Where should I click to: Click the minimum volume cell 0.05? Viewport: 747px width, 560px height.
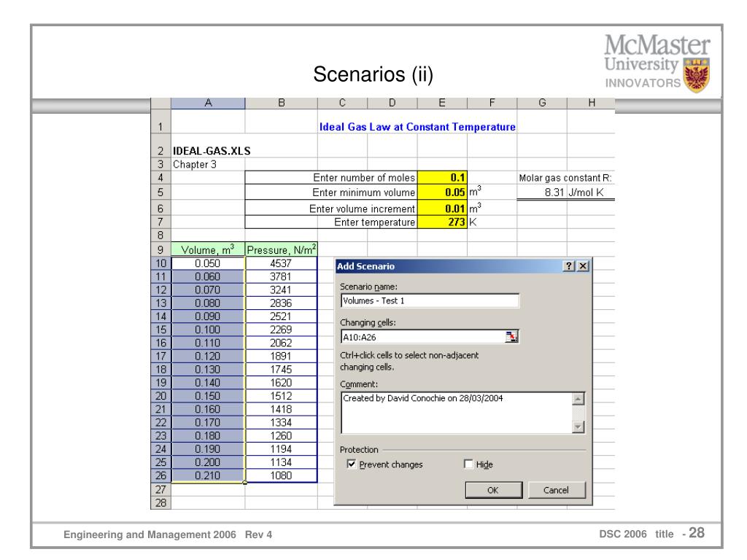pos(443,192)
